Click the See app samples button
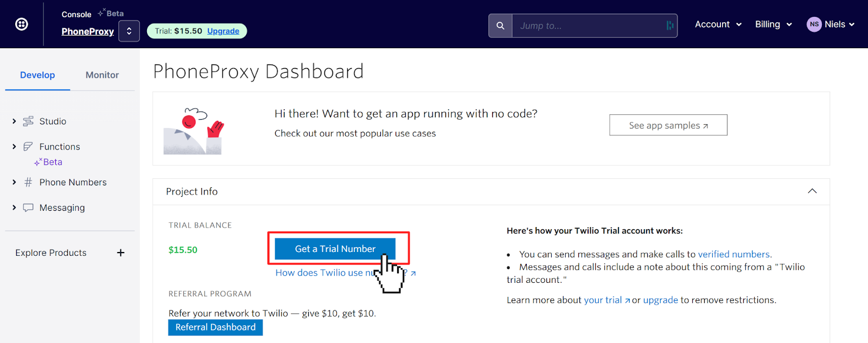Image resolution: width=868 pixels, height=343 pixels. [668, 125]
